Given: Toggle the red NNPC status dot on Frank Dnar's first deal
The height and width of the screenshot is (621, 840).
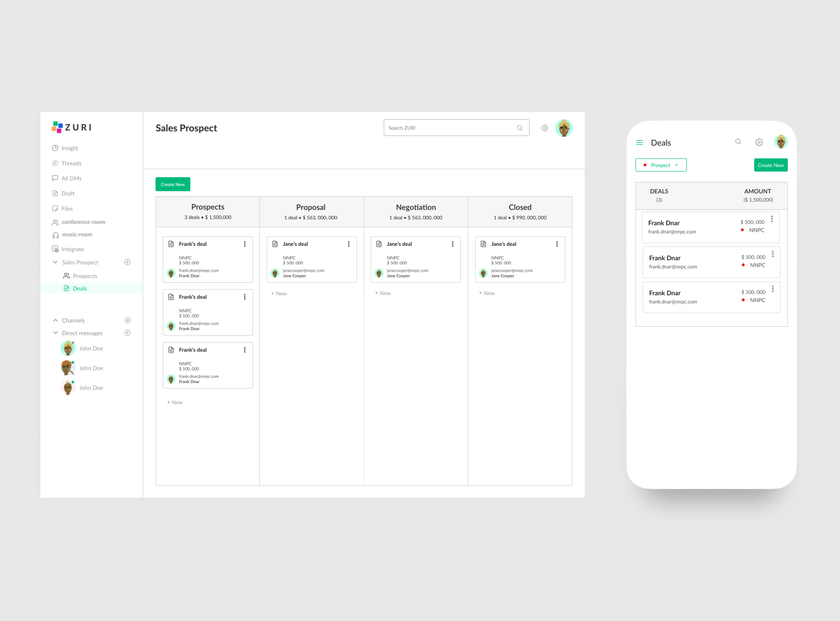Looking at the screenshot, I should (743, 230).
